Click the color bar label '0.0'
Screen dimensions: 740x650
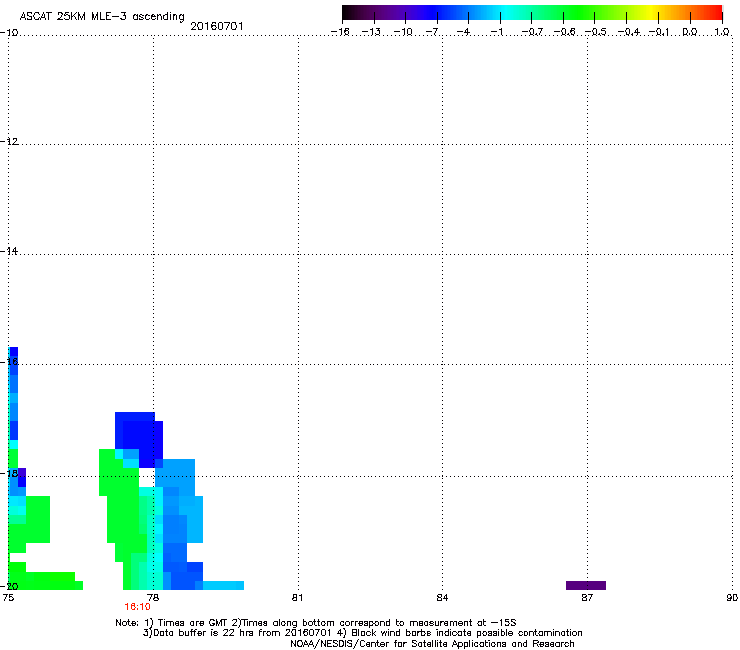[x=690, y=32]
